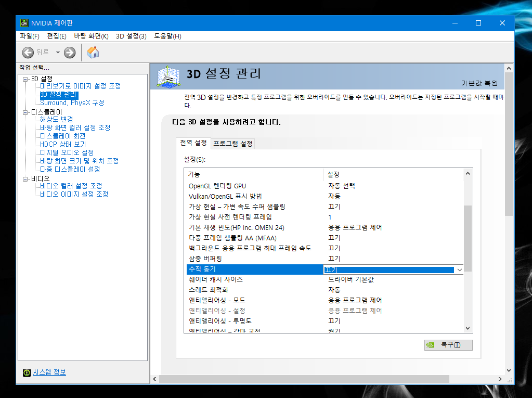Click main panel scroll up arrow
Screen dimensions: 532x398
(x=509, y=68)
